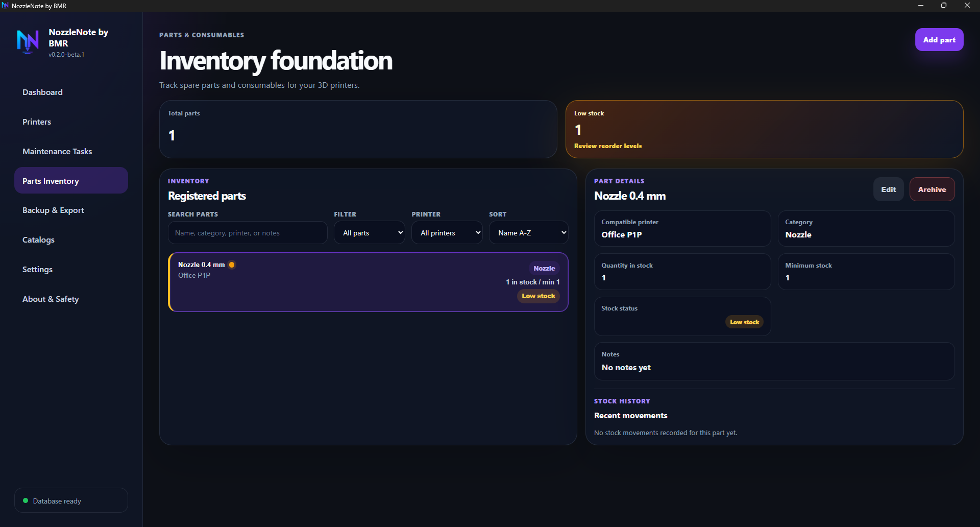Screen dimensions: 980x527
Task: Open Maintenance Tasks in sidebar
Action: [x=57, y=151]
